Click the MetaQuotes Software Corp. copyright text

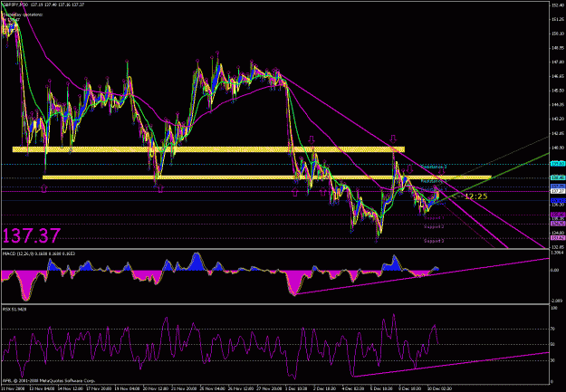(49, 380)
